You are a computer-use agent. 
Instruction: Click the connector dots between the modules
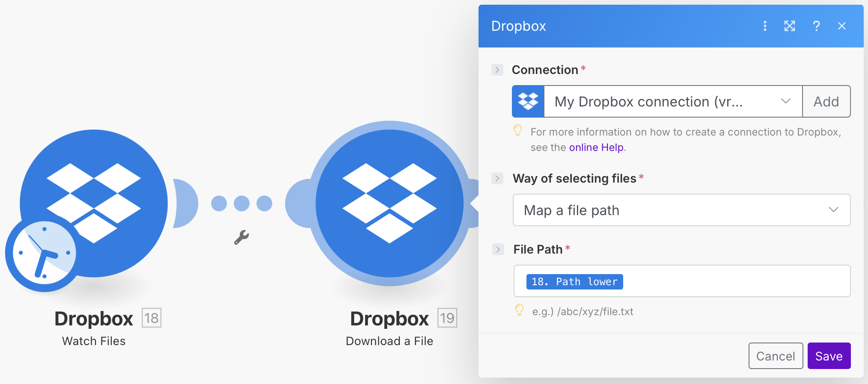tap(241, 203)
